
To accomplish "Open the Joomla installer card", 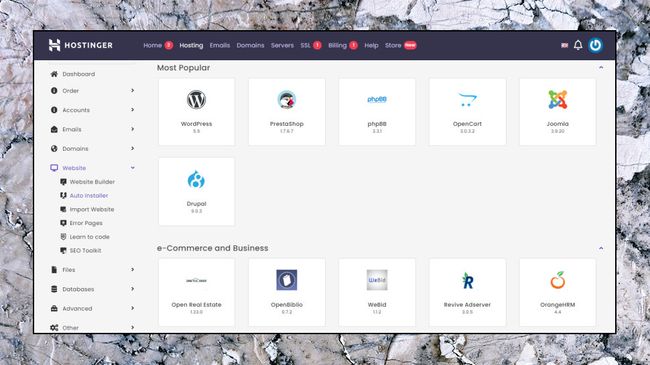I will click(x=558, y=112).
